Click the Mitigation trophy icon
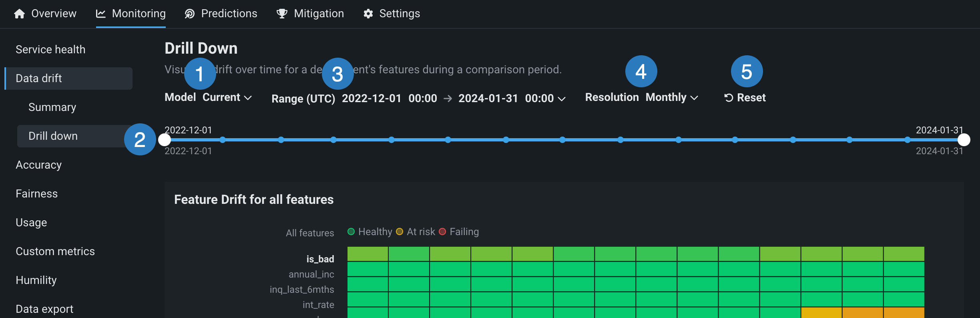 282,14
